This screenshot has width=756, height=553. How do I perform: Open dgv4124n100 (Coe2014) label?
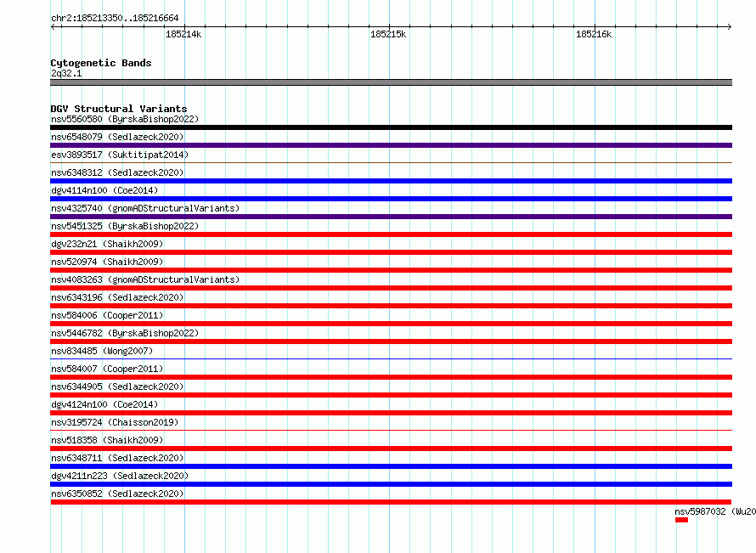click(104, 404)
